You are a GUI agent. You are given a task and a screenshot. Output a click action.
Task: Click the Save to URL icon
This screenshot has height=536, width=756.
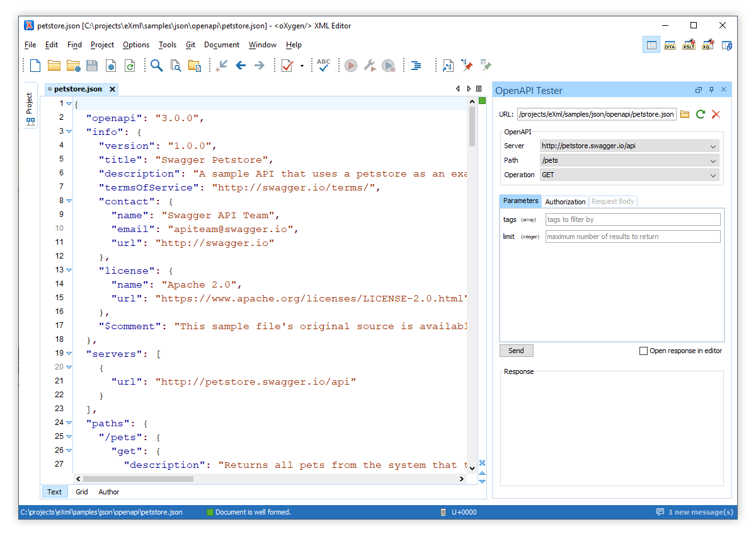click(111, 65)
